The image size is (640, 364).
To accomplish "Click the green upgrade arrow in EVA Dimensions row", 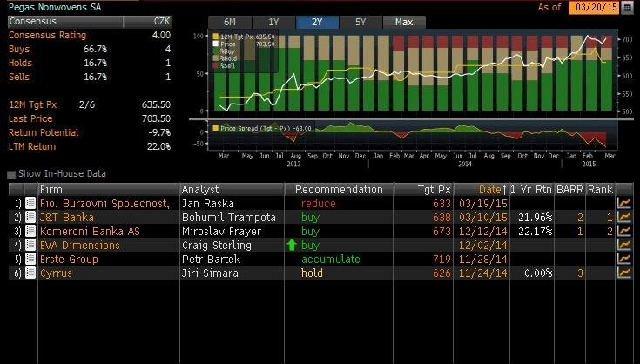I will coord(292,245).
